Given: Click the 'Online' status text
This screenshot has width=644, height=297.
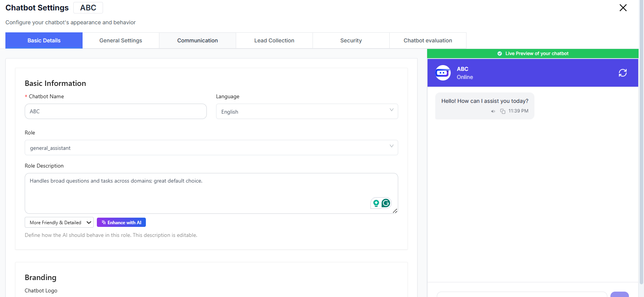Looking at the screenshot, I should (x=465, y=77).
